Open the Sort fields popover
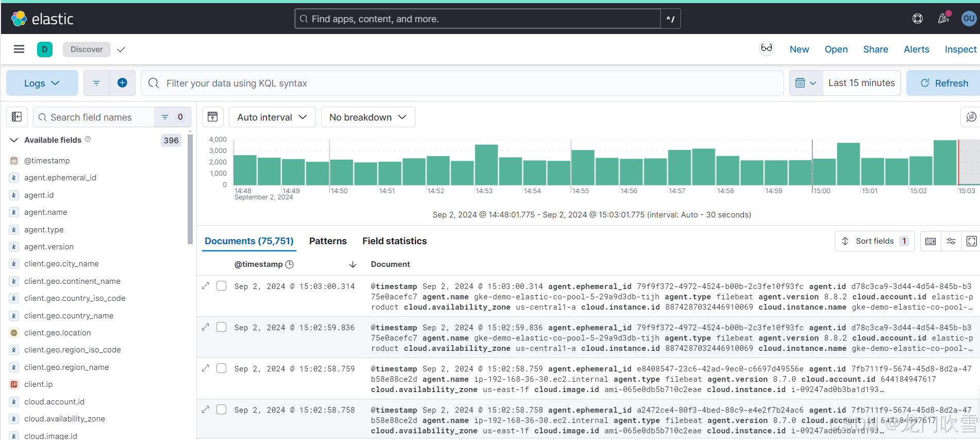Screen dimensions: 980x440 [875, 241]
